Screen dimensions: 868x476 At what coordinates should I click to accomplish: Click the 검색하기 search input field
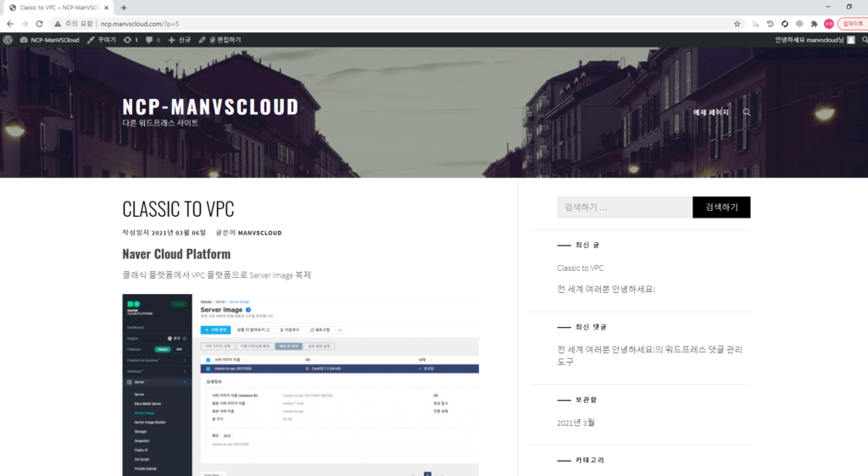tap(625, 208)
